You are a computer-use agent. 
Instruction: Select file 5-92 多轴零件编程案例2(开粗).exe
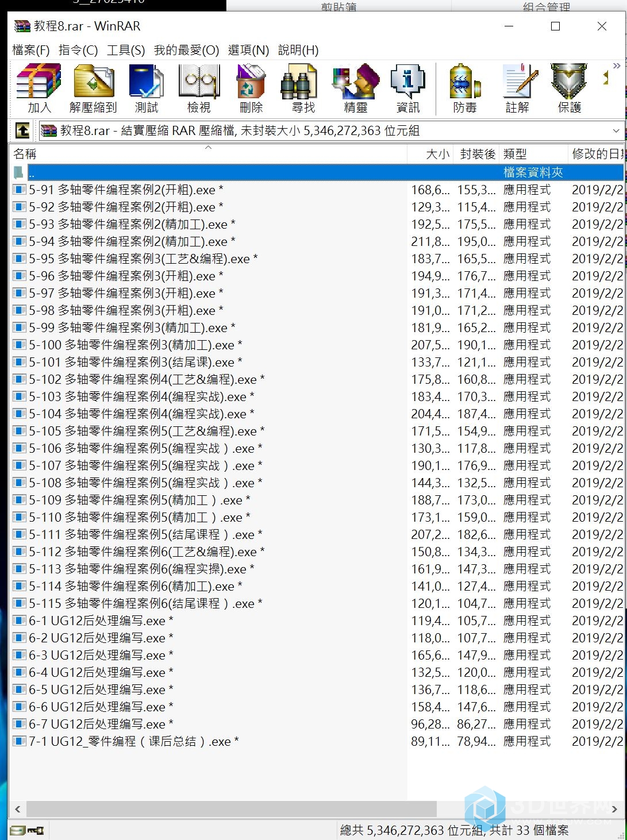click(317, 207)
